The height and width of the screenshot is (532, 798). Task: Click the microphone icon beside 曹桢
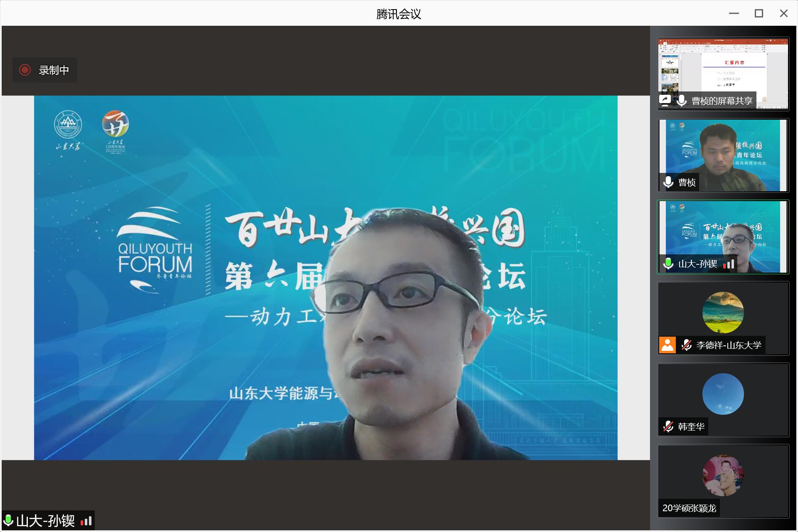coord(668,182)
